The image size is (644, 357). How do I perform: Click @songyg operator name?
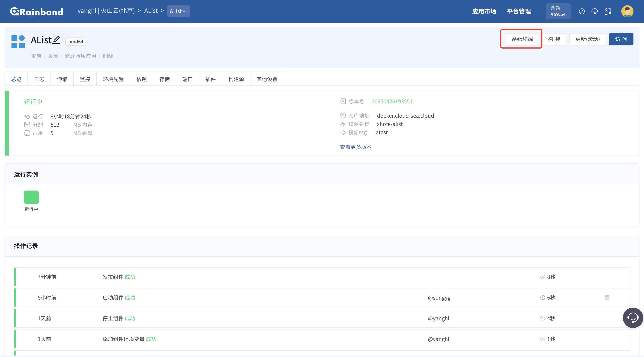pyautogui.click(x=439, y=297)
